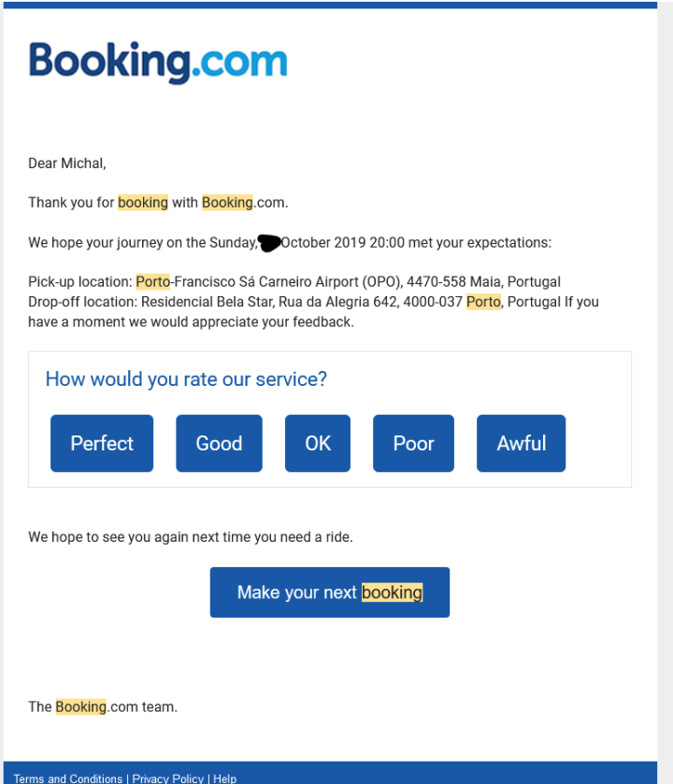Click the Help link in footer
Image resolution: width=673 pixels, height=784 pixels.
[x=224, y=778]
